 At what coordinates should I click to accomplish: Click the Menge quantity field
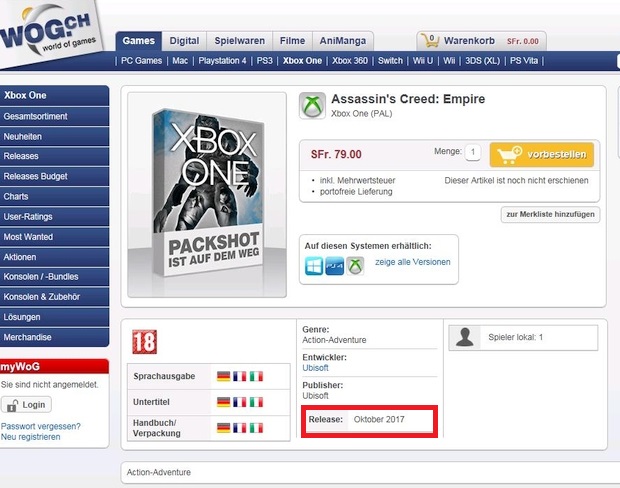tap(473, 152)
